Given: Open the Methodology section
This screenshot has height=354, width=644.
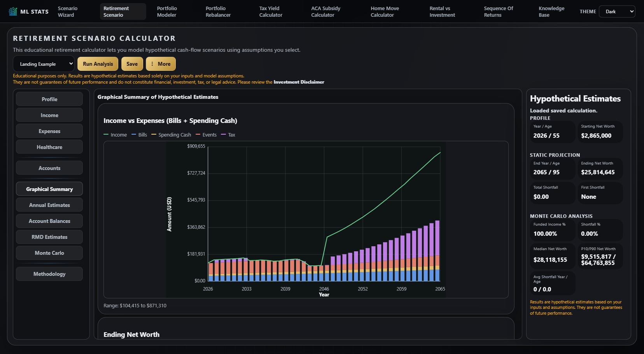Looking at the screenshot, I should tap(49, 274).
